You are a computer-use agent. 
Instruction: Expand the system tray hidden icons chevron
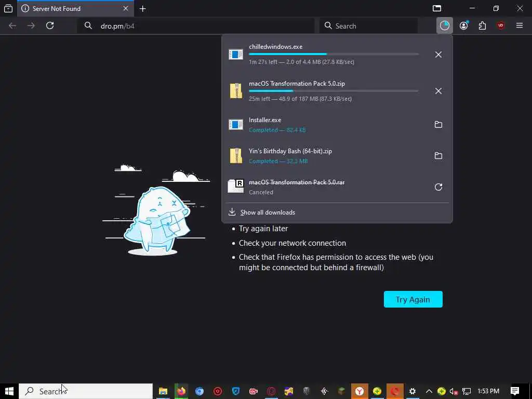429,391
